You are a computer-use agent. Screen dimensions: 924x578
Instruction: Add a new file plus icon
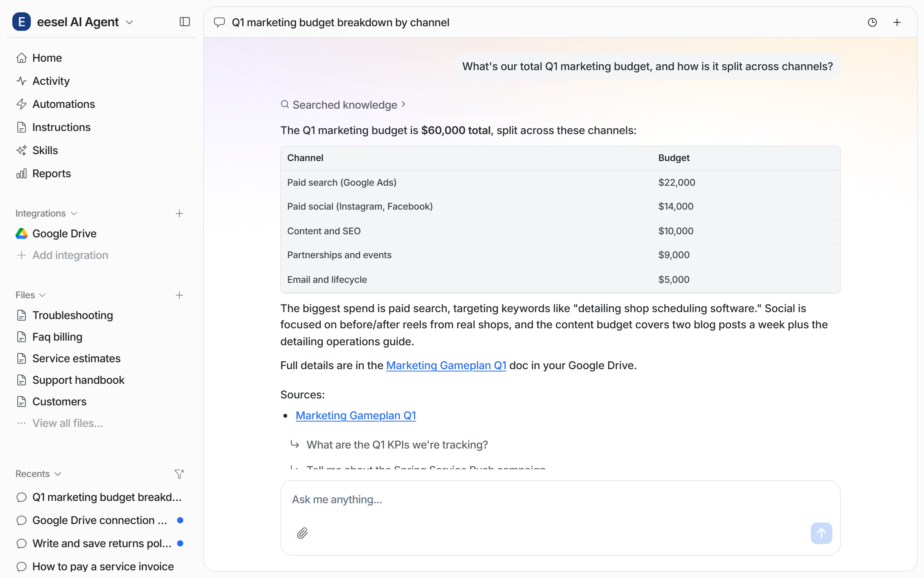pyautogui.click(x=179, y=295)
